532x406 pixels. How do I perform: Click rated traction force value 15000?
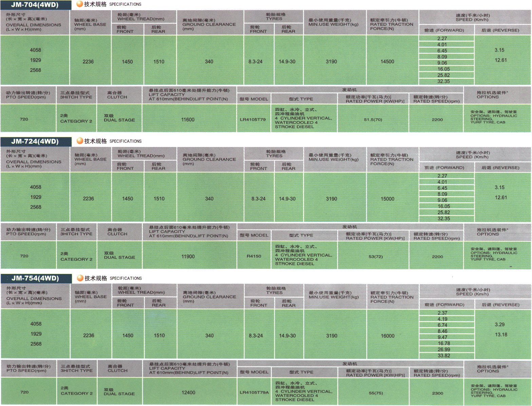click(x=387, y=199)
